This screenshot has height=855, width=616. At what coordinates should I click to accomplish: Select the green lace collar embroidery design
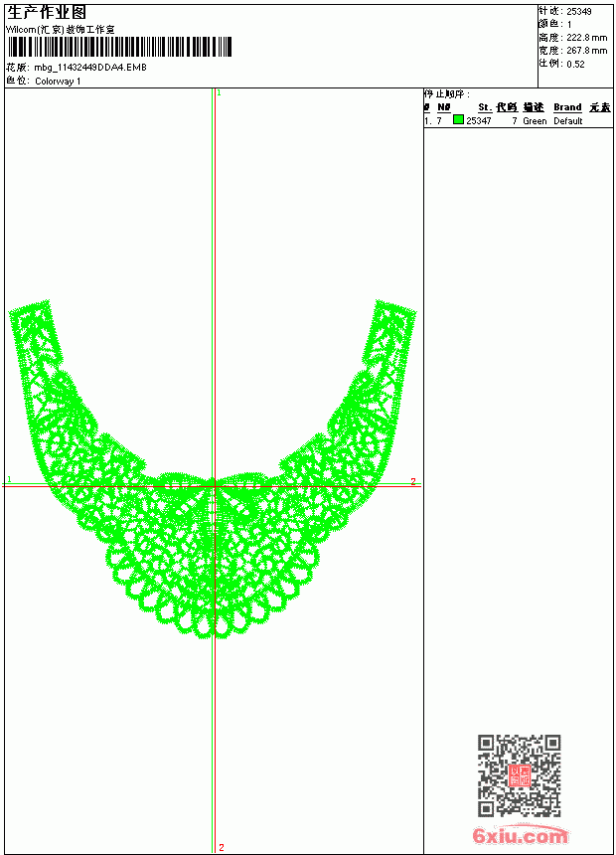pyautogui.click(x=213, y=469)
